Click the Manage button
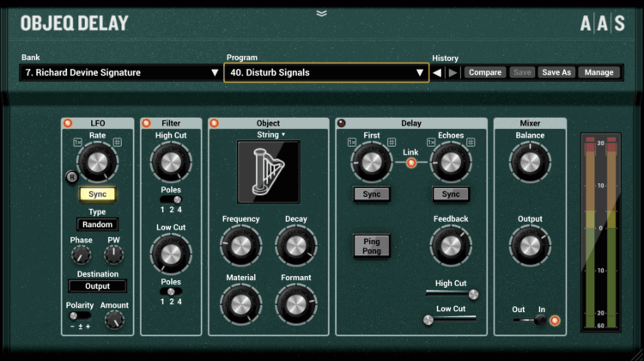Image resolution: width=644 pixels, height=361 pixels. coord(598,72)
